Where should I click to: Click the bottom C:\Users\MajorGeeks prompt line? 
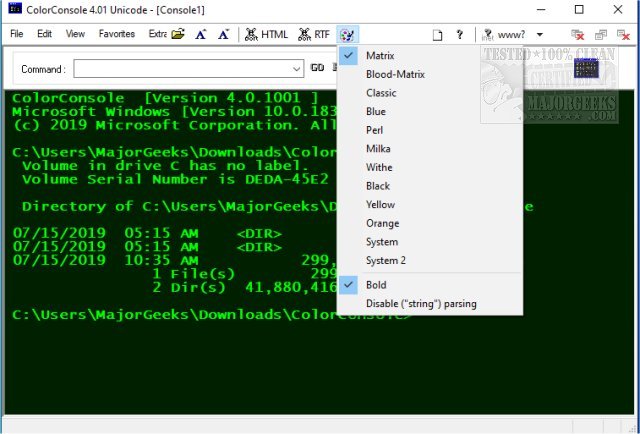pos(173,315)
